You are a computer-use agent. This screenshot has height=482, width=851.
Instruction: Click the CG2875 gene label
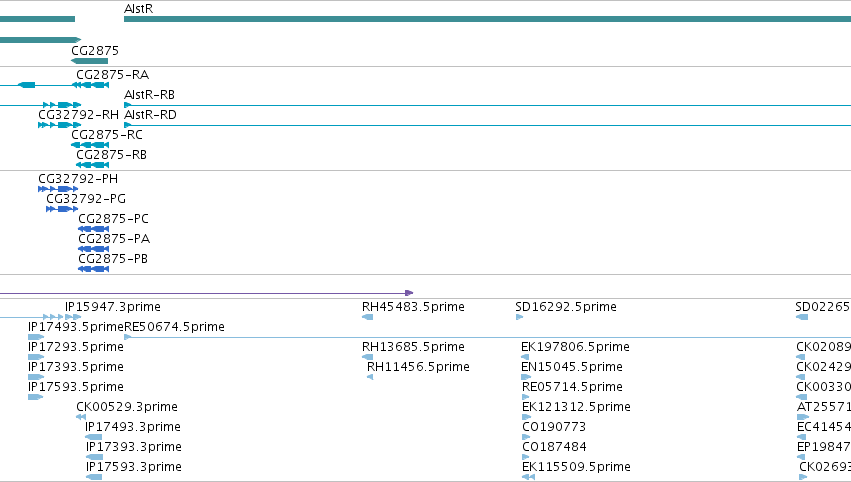95,50
